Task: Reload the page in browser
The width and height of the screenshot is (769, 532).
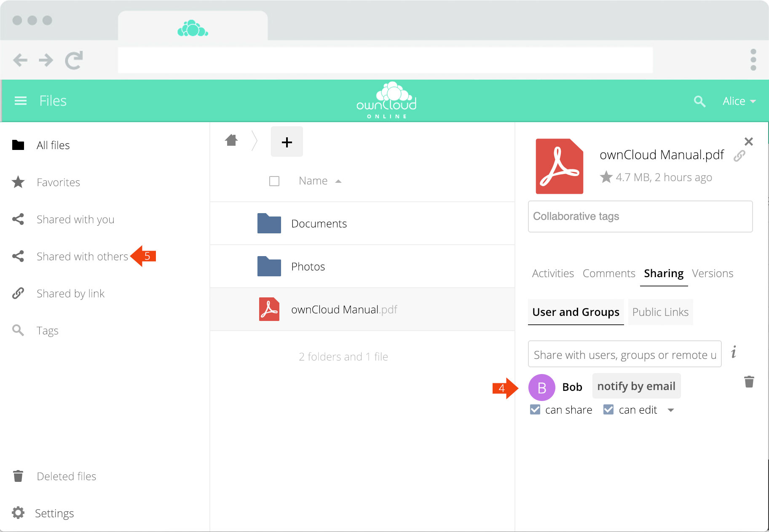Action: click(74, 60)
